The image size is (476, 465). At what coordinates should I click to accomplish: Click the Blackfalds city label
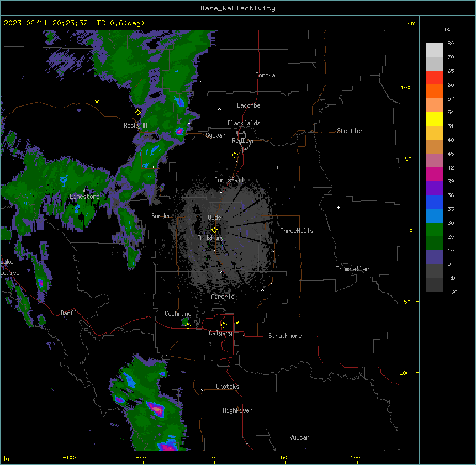(x=244, y=123)
